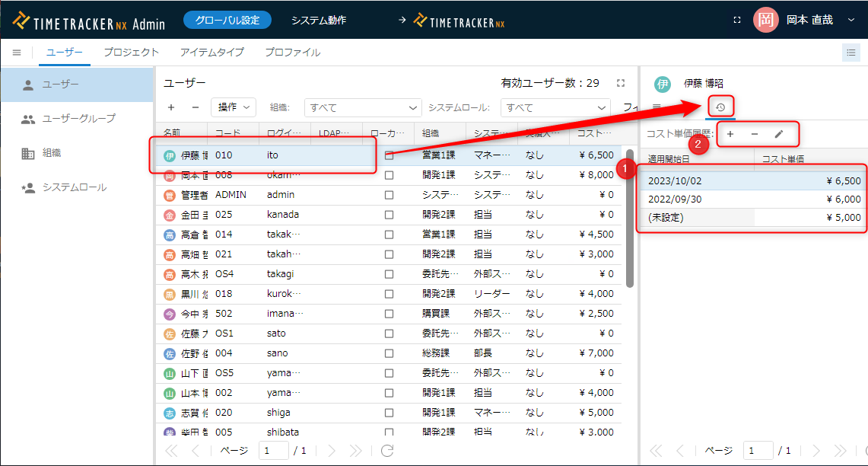Switch to the プロジェクト tab

[x=131, y=53]
